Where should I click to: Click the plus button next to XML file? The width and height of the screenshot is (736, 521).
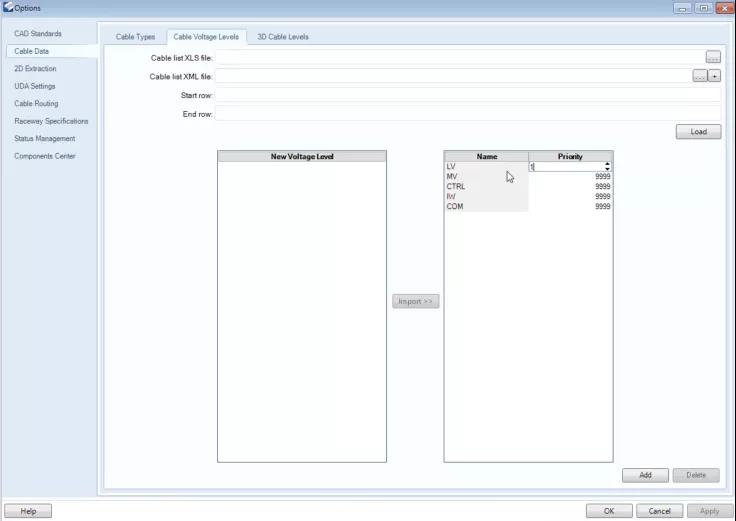(x=714, y=76)
